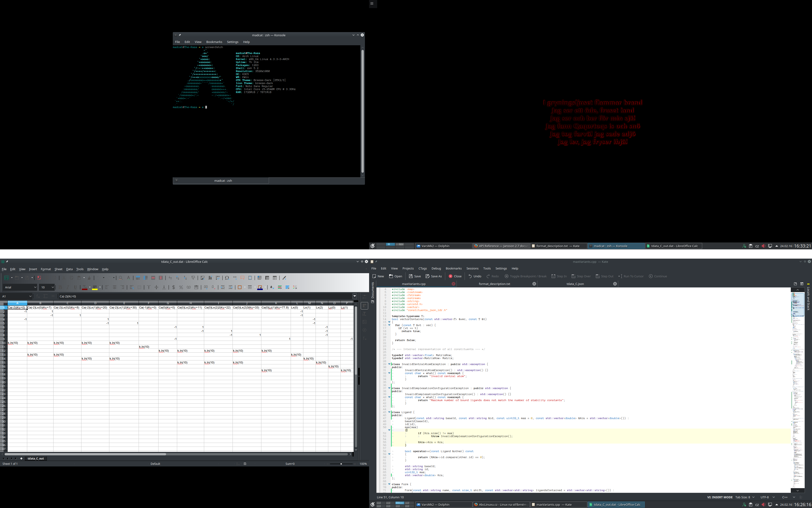Click the Wrap Text icon in Calc
812x508 pixels.
point(131,287)
